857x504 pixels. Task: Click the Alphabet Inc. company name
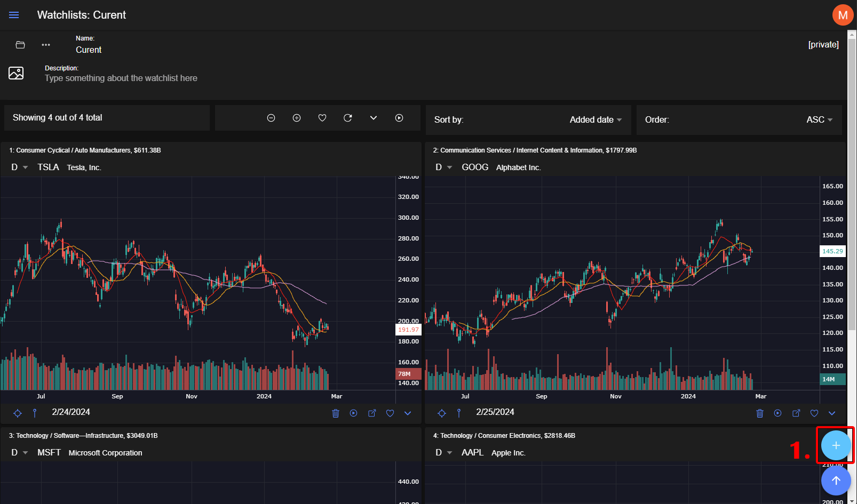519,167
